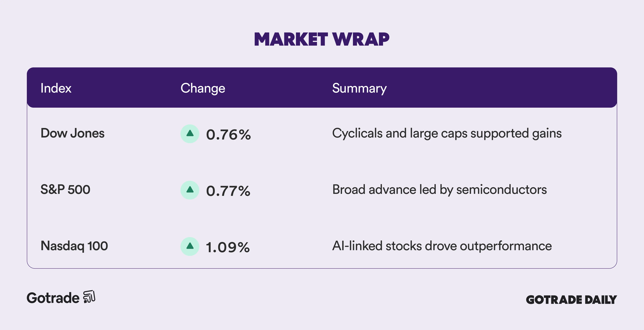
Task: Click the 1.09% change value
Action: [x=228, y=247]
